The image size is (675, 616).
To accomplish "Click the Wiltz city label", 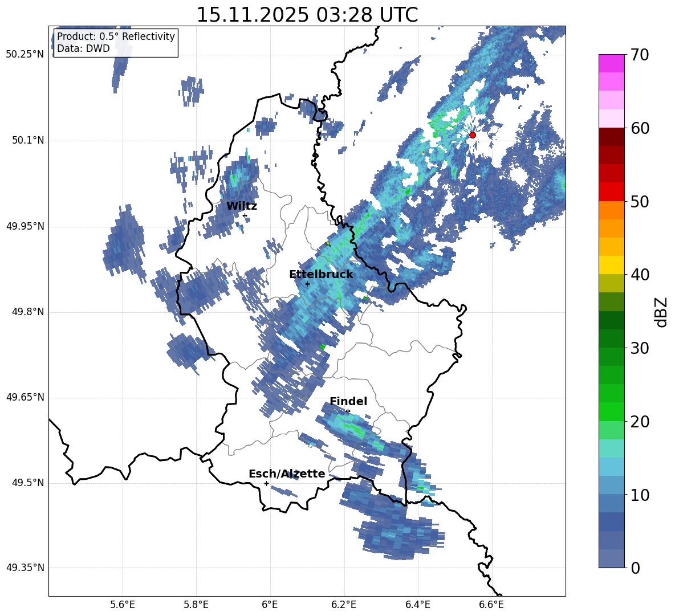I will (242, 206).
